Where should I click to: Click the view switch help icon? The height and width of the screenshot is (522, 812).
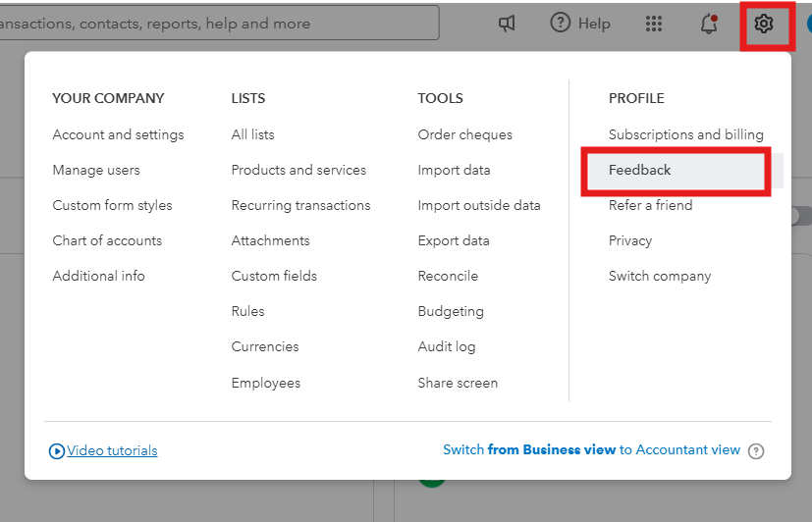[755, 451]
